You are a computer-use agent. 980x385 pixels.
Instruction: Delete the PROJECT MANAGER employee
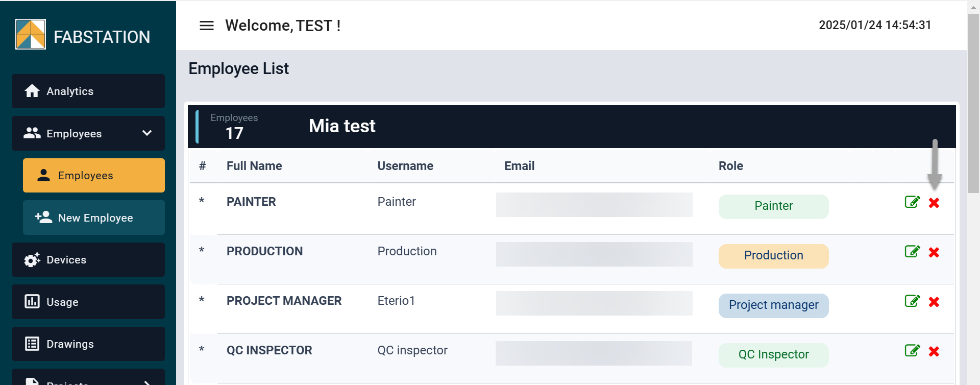934,302
